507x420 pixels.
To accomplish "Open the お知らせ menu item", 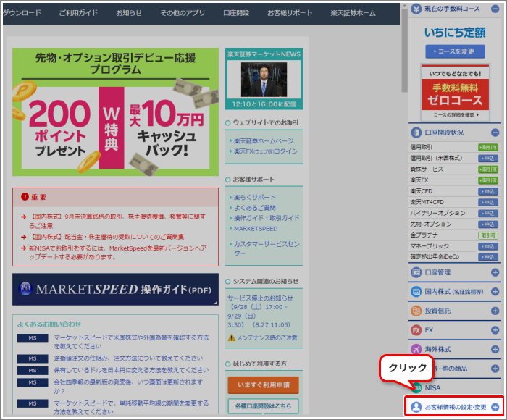I will [x=129, y=13].
